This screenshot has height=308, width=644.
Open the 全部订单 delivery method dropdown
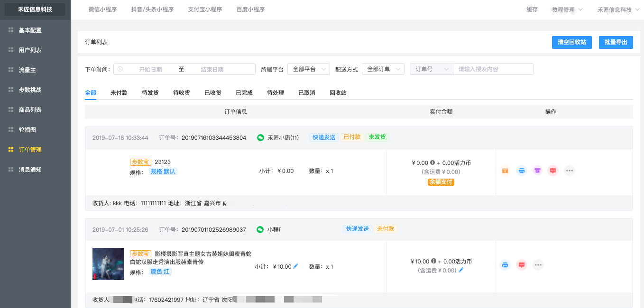pos(383,69)
